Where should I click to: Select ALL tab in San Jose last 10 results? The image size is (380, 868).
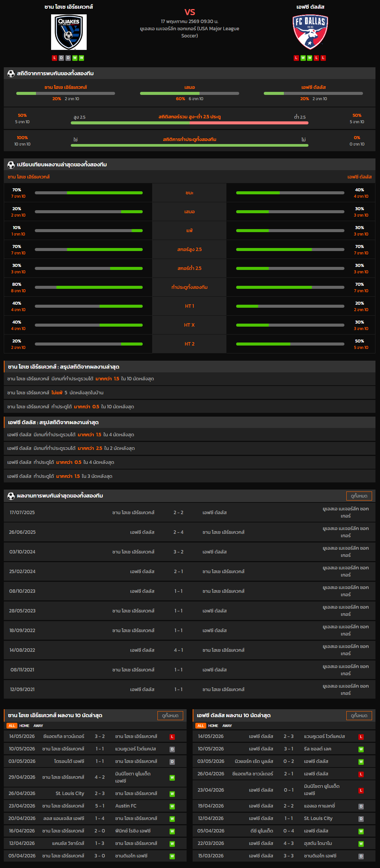click(12, 725)
